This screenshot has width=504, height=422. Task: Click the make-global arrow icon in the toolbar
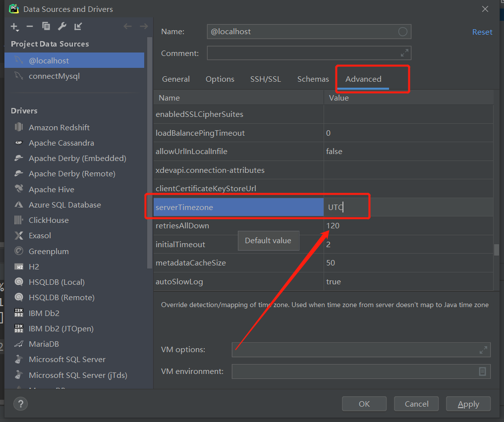78,26
